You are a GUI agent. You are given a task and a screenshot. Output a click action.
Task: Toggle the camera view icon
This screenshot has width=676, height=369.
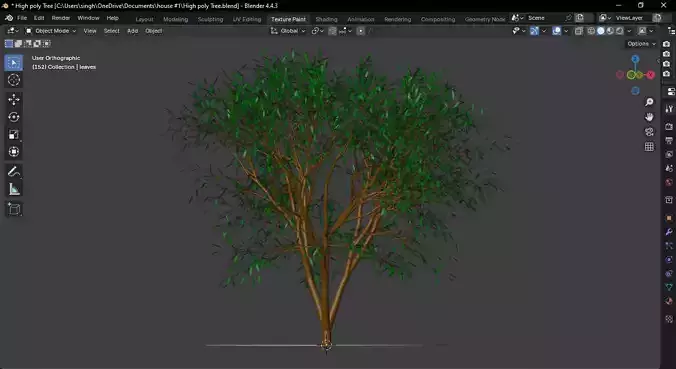[x=649, y=132]
